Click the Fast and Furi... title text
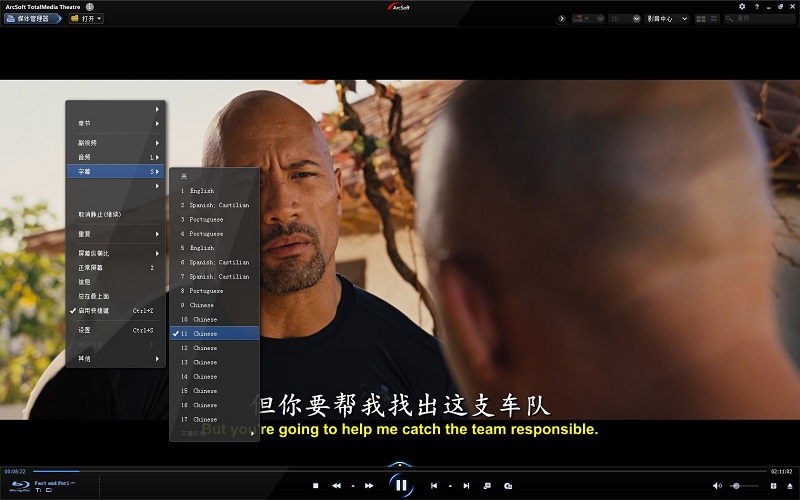This screenshot has width=800, height=500. pos(55,483)
